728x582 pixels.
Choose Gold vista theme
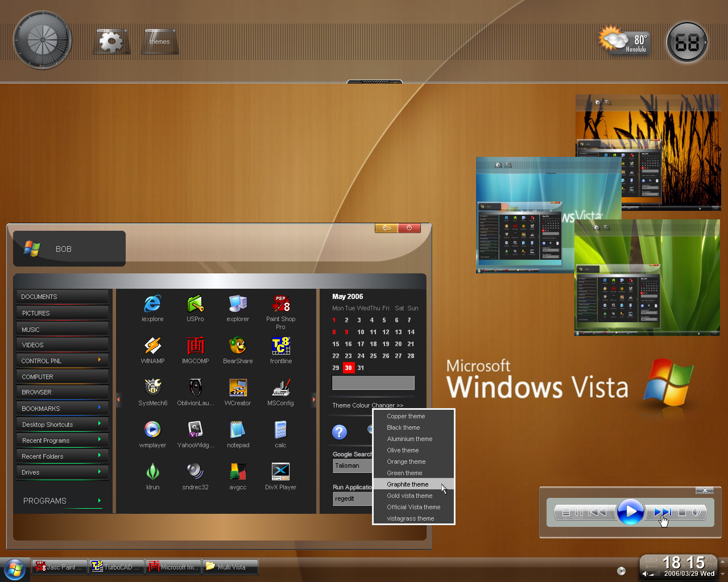[413, 496]
